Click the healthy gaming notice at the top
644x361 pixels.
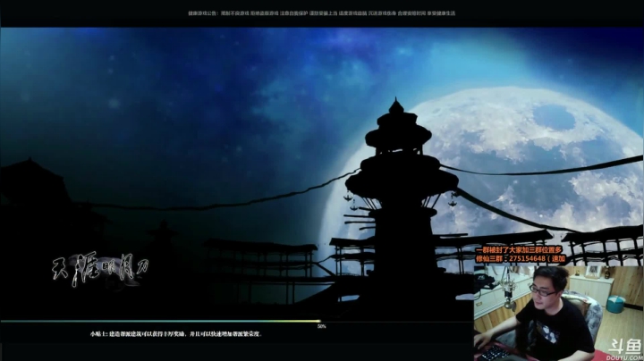click(x=322, y=13)
